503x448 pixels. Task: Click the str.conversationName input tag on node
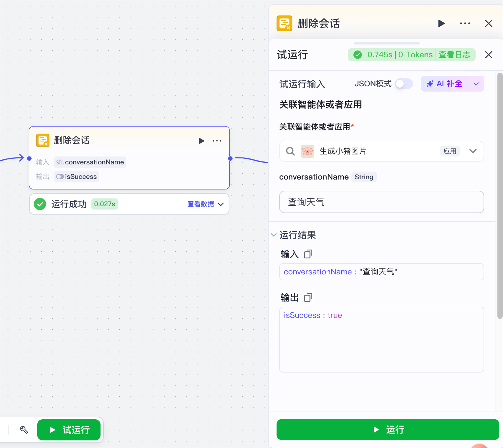(90, 162)
